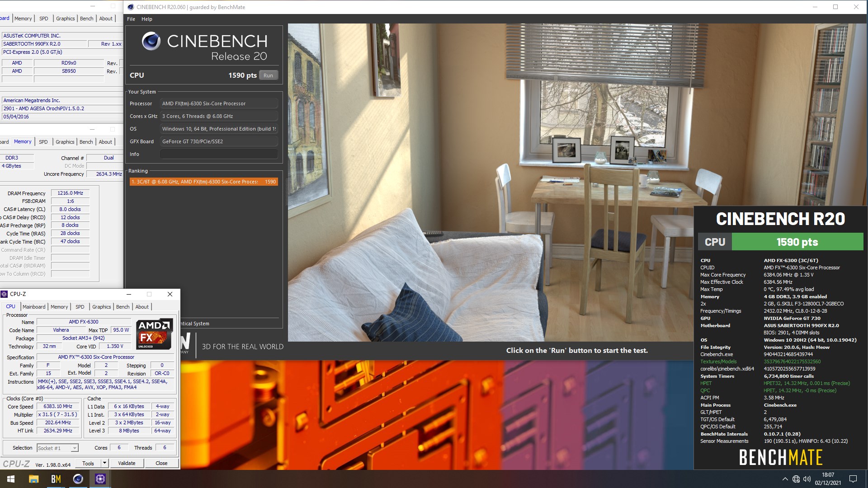Screen dimensions: 868x488
Task: Open the File menu in Cinebench
Action: pos(131,19)
